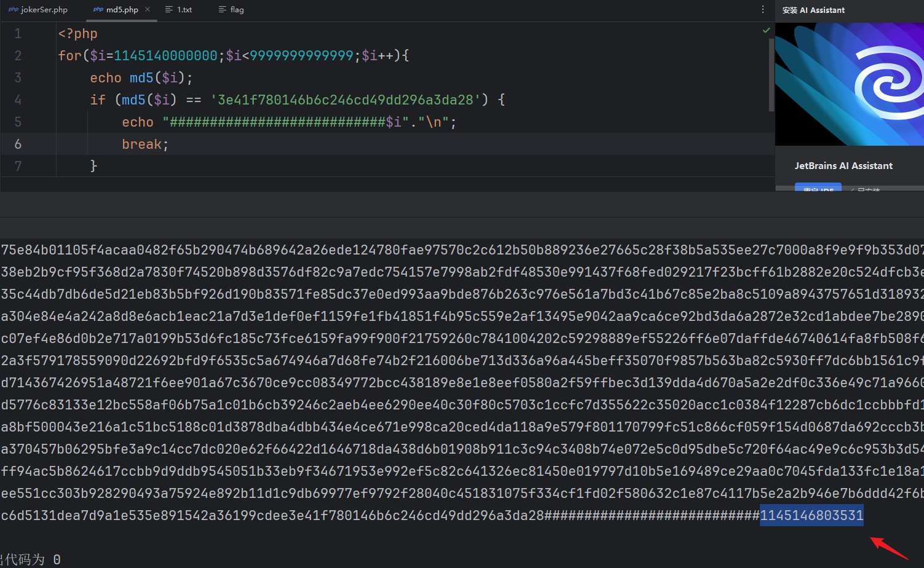924x568 pixels.
Task: Click the install AI Assistant panel header
Action: 813,10
